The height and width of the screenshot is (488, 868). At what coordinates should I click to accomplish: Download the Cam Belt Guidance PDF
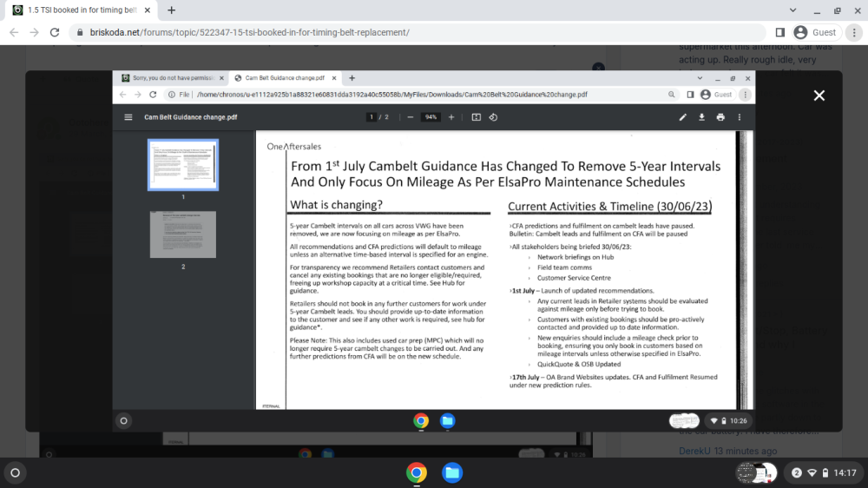(701, 117)
